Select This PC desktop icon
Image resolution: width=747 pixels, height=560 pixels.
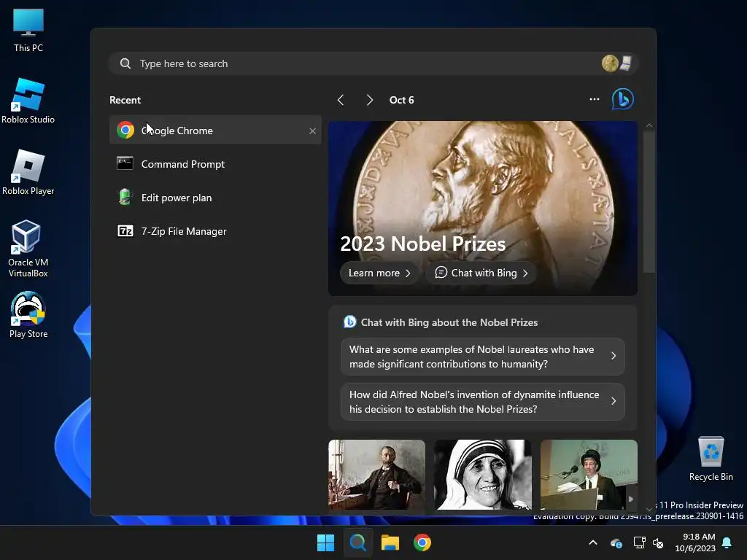(x=28, y=30)
